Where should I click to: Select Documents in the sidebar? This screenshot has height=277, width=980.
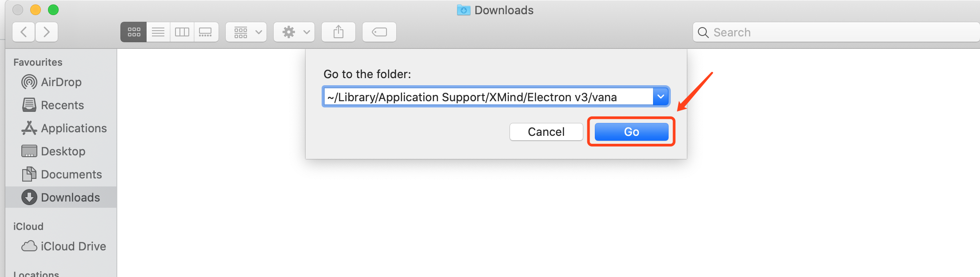point(61,174)
